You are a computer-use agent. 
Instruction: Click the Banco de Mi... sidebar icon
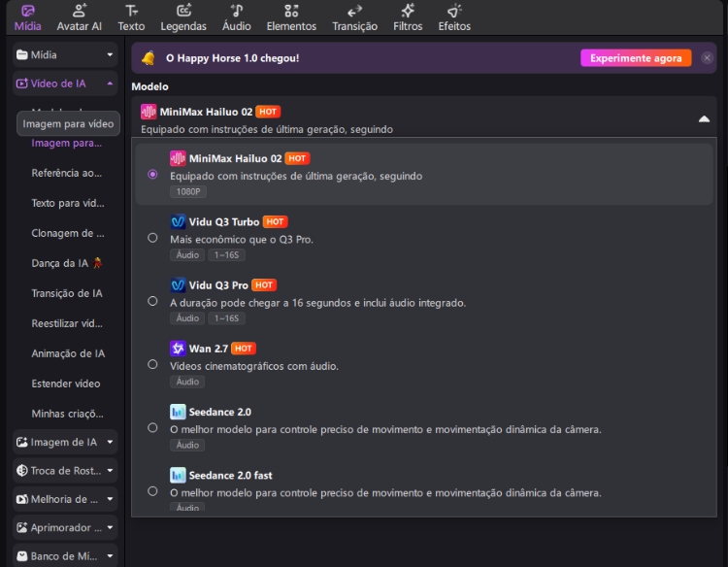pos(21,556)
